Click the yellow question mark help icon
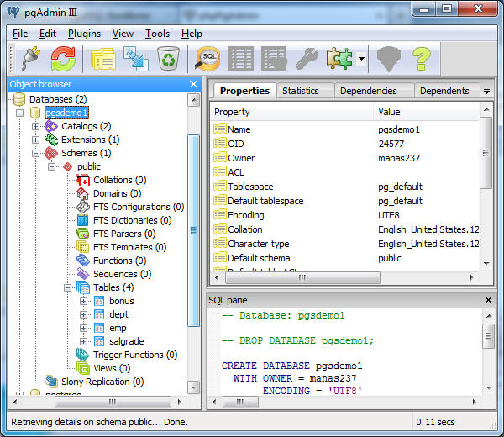The image size is (504, 437). (x=422, y=59)
